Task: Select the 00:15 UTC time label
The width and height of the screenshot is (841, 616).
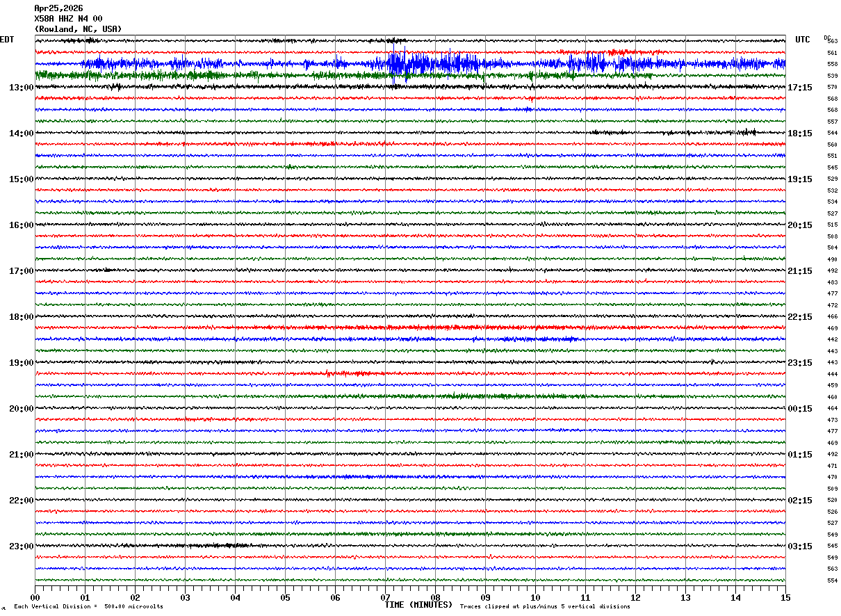Action: (799, 409)
